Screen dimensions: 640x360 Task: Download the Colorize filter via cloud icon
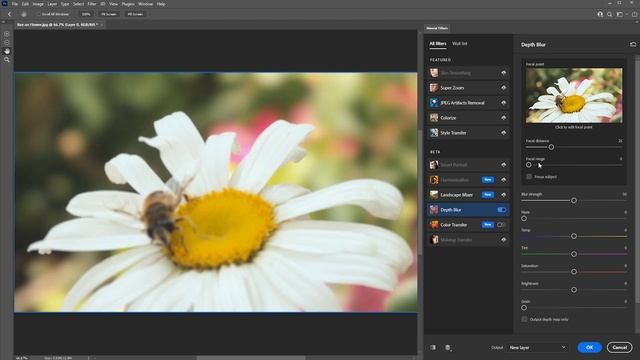[503, 118]
